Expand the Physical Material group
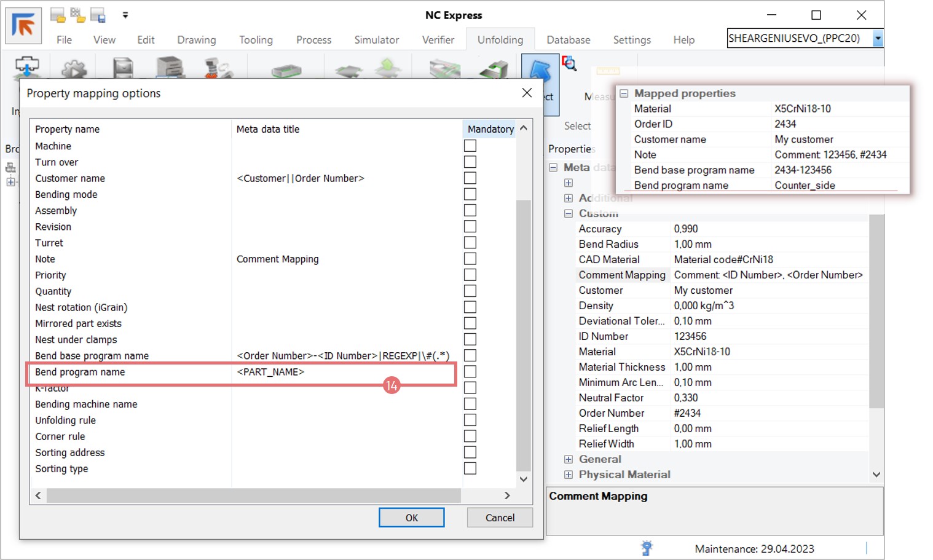This screenshot has width=933, height=560. point(569,475)
